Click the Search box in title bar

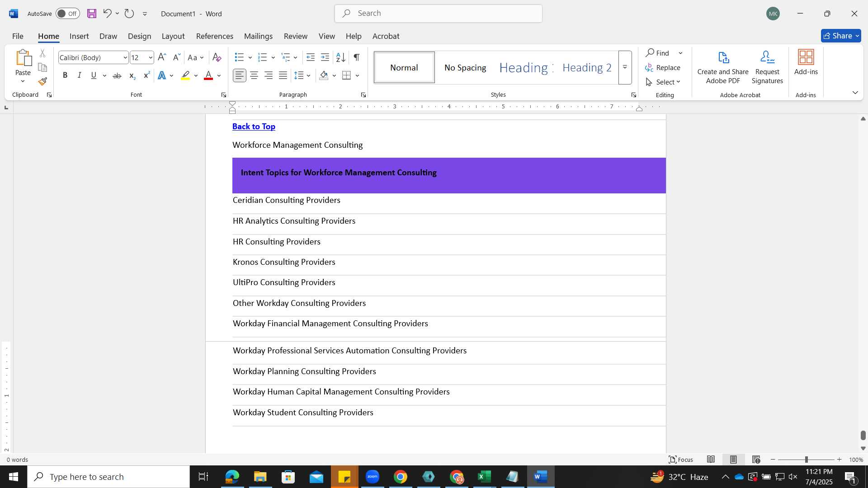point(438,14)
